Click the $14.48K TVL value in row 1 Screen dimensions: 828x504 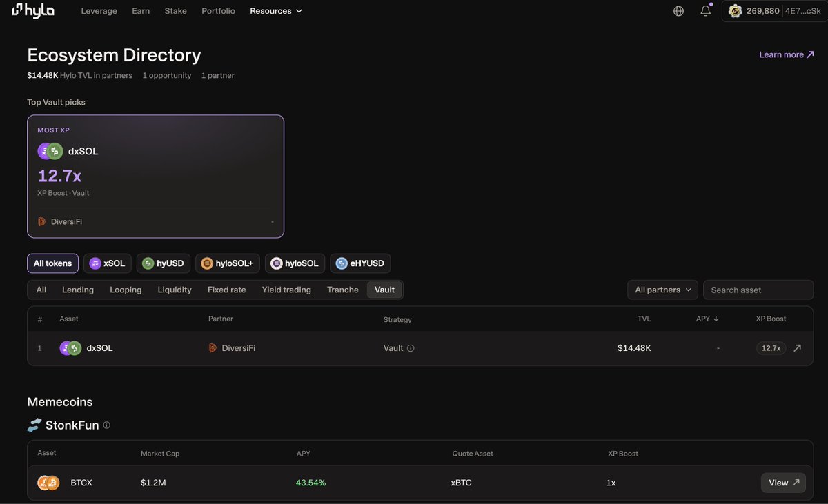pos(634,348)
